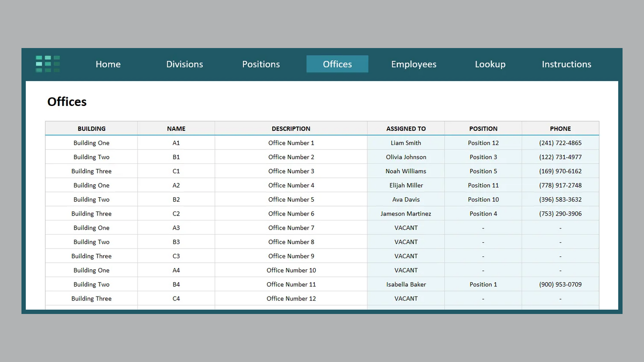Go to the Positions tab
644x362 pixels.
pyautogui.click(x=261, y=64)
